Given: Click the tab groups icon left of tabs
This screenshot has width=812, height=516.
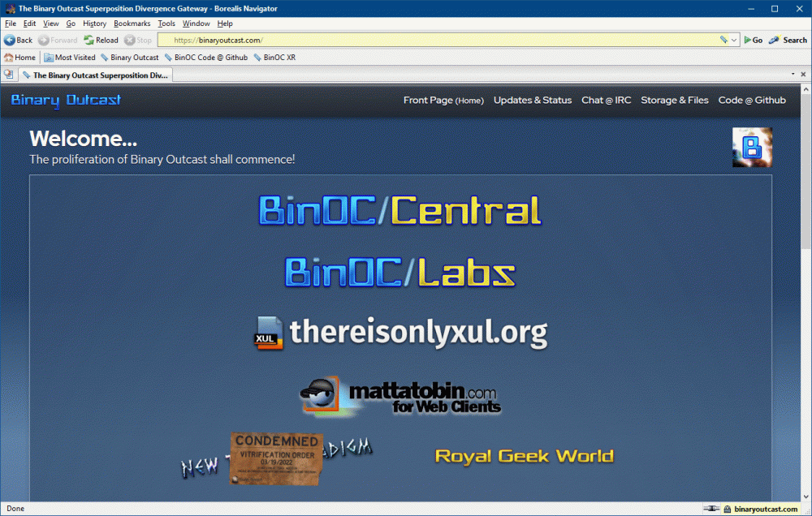Looking at the screenshot, I should (8, 75).
